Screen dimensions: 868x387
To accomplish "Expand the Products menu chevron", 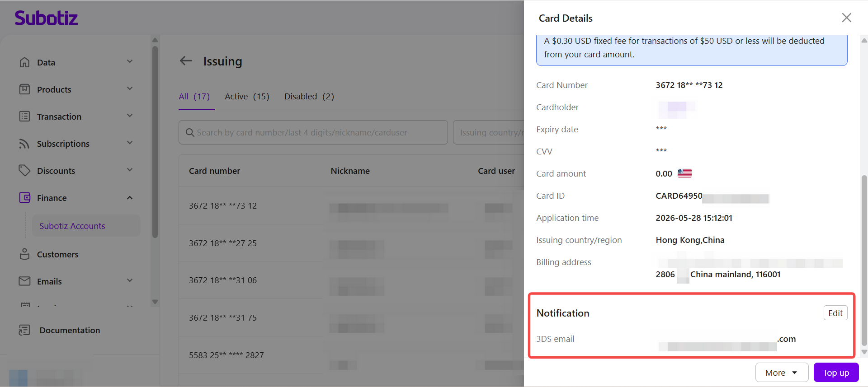I will pos(130,89).
